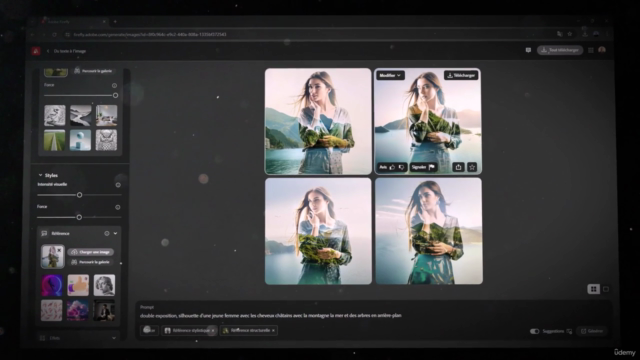Adjust the structure Force slider at top
This screenshot has height=360, width=640.
tap(116, 96)
